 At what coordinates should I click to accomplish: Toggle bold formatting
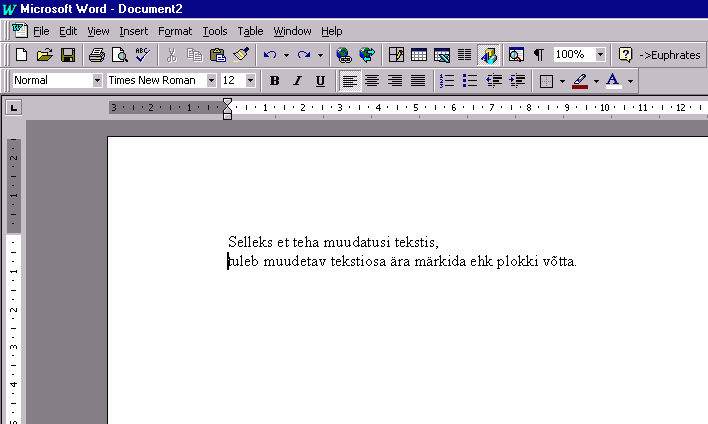point(274,81)
